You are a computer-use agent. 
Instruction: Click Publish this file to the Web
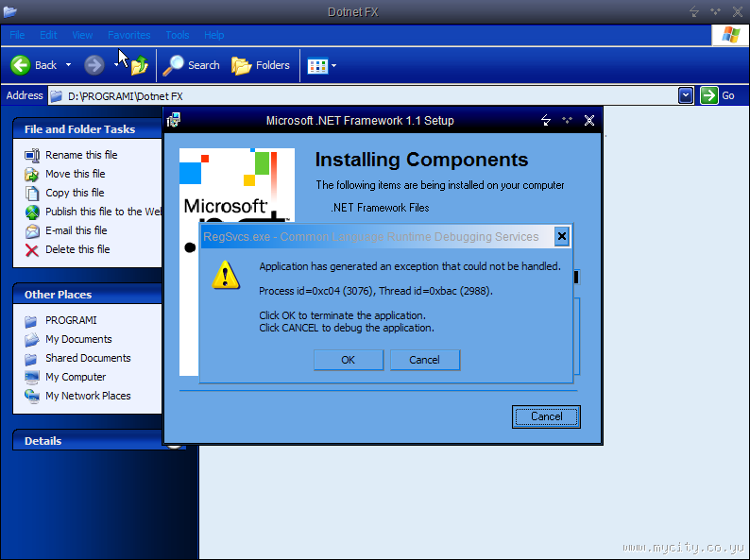tap(103, 212)
